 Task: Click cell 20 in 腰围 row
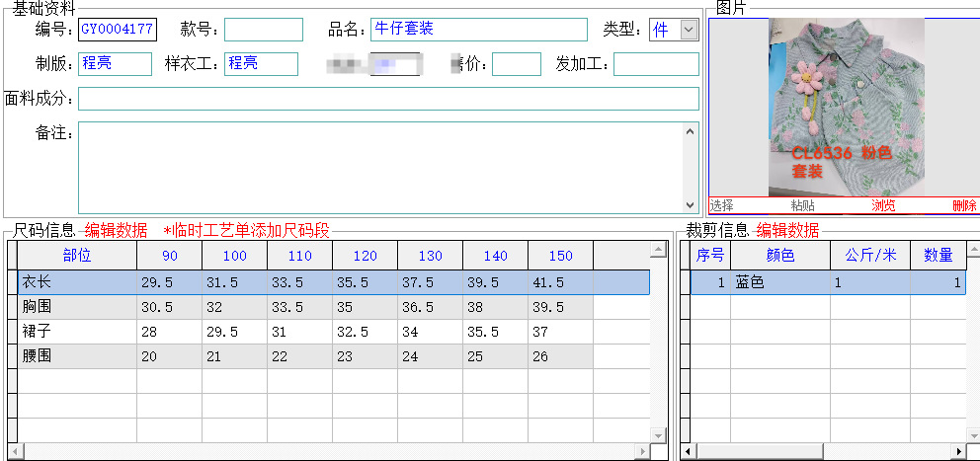coord(169,356)
